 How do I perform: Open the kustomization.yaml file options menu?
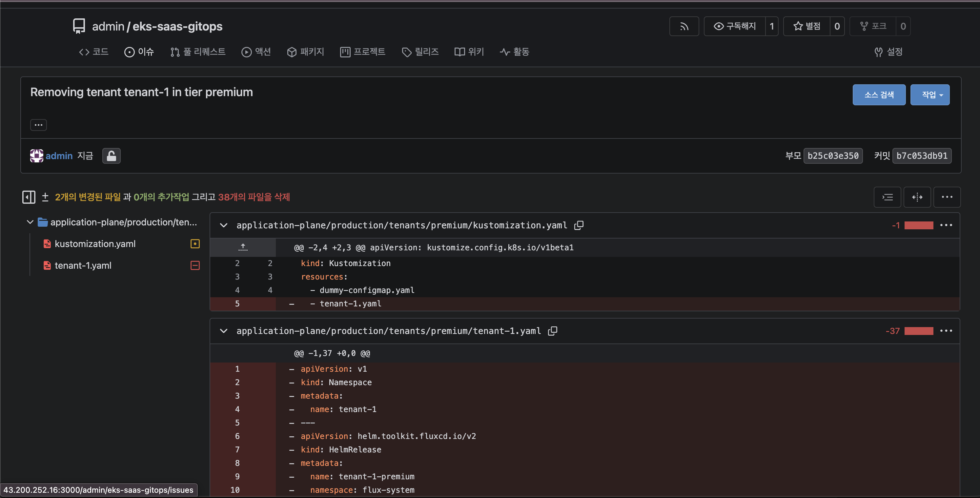(946, 225)
